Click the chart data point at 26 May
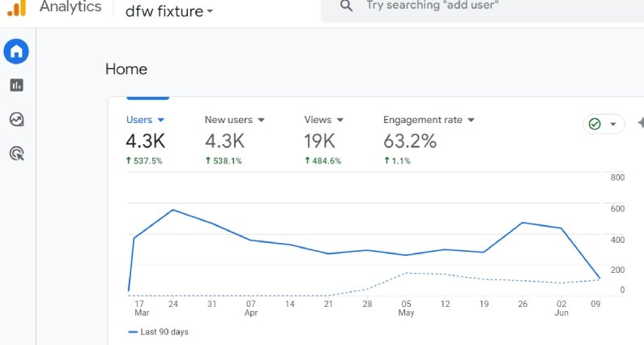This screenshot has height=345, width=644. (522, 223)
